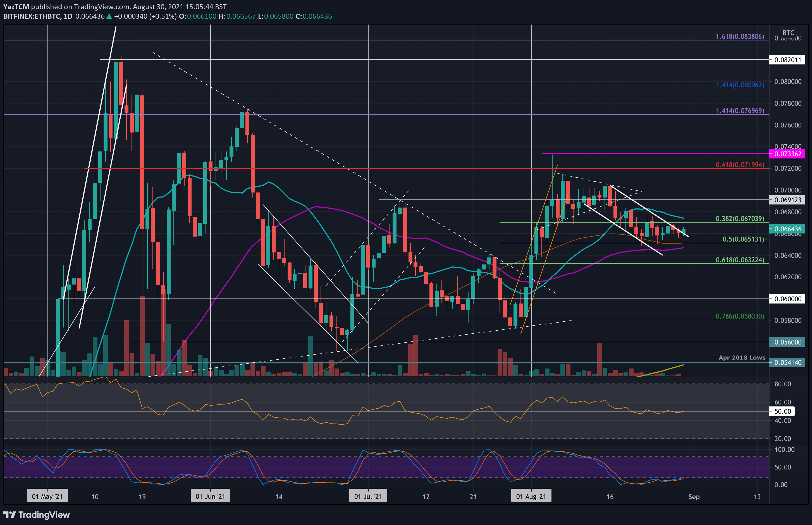Select the 0.082011 price level label
Image resolution: width=812 pixels, height=525 pixels.
(x=787, y=60)
